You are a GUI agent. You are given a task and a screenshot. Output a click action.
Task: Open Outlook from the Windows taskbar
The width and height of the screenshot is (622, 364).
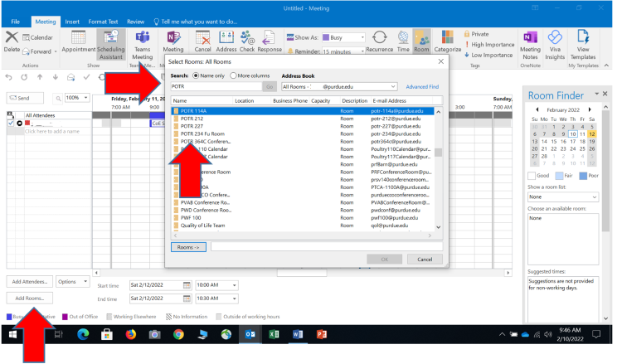click(250, 335)
